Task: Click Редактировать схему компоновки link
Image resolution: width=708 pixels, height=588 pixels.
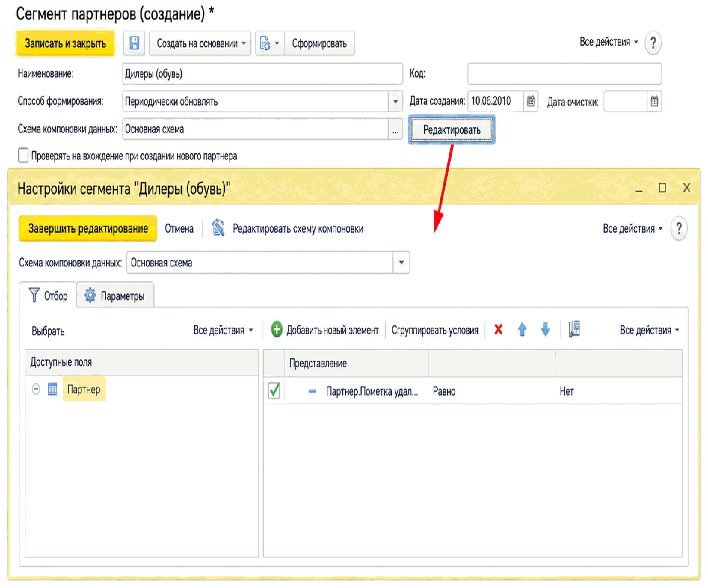Action: click(x=298, y=229)
